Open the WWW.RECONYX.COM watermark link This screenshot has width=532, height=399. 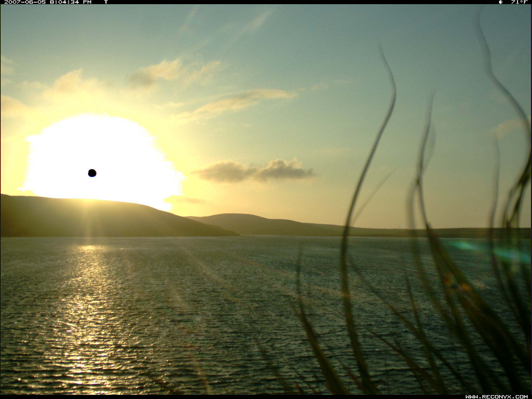tap(496, 397)
